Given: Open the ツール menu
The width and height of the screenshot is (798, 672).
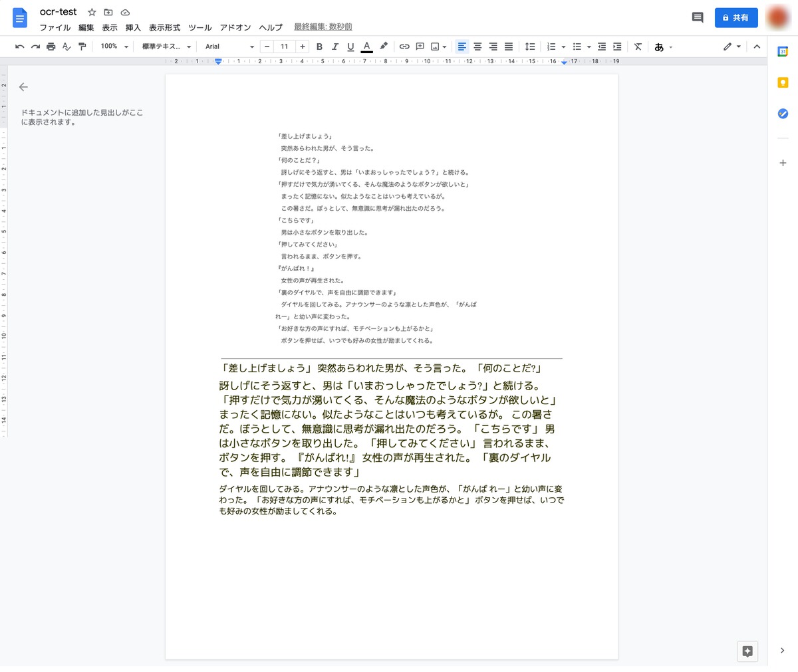Looking at the screenshot, I should pos(199,28).
